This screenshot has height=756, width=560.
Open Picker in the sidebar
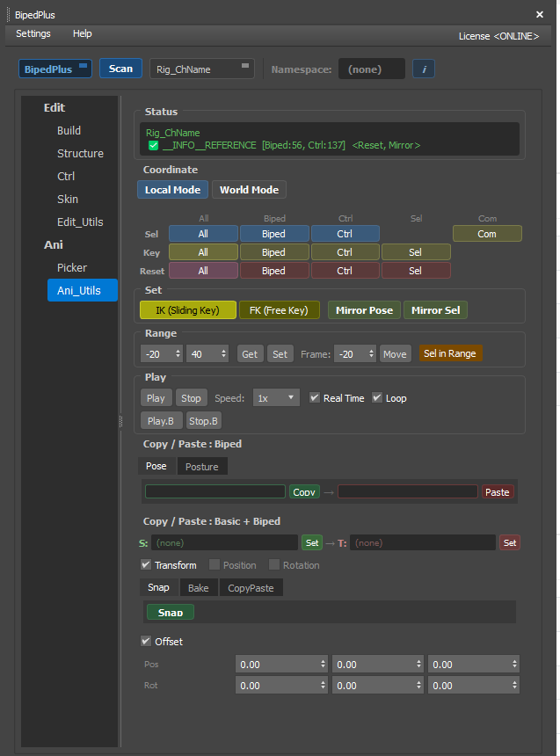click(x=72, y=267)
